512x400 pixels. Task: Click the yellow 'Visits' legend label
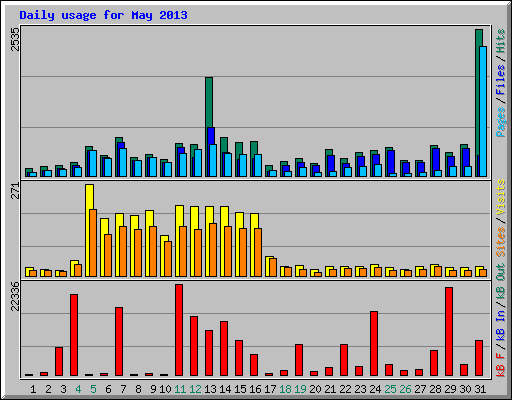tap(501, 197)
